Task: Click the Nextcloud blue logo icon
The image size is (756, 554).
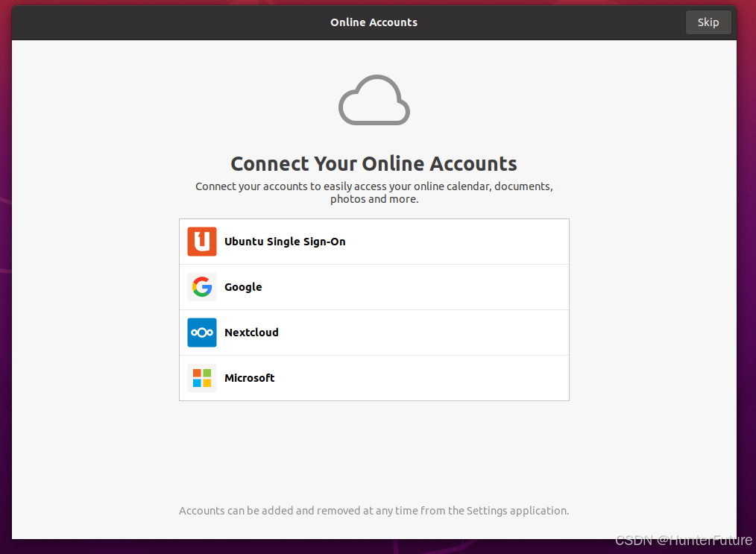Action: click(x=201, y=333)
